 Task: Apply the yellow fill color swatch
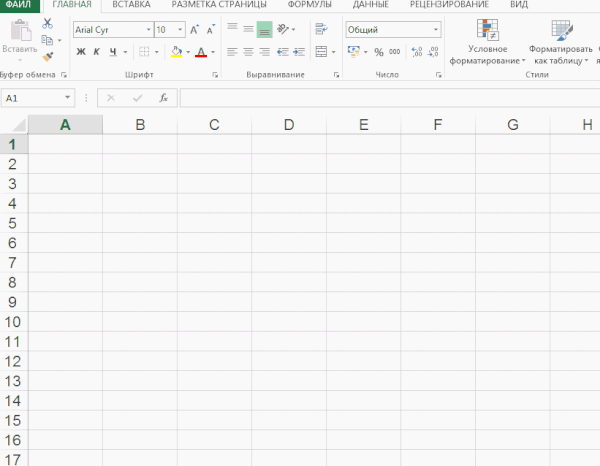click(x=176, y=52)
